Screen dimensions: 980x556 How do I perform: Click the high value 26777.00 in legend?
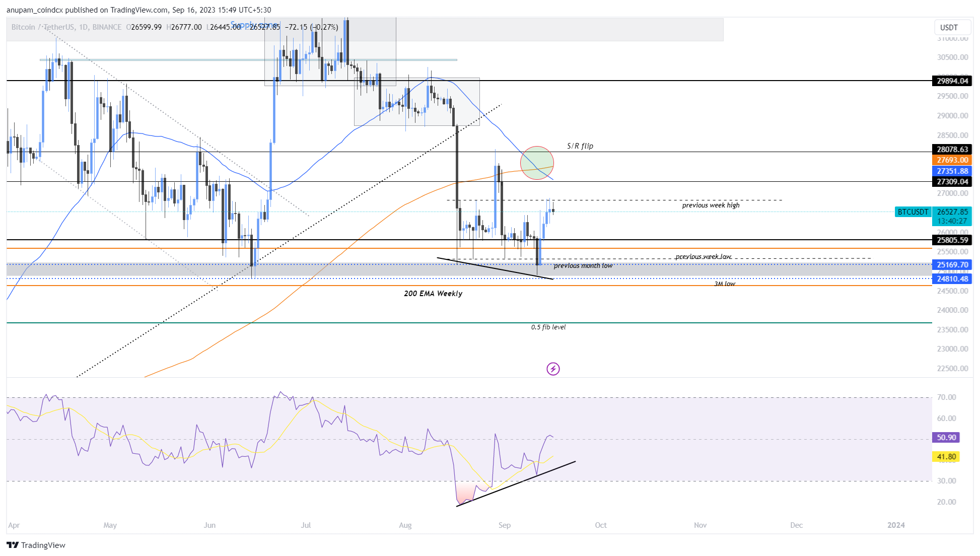pos(186,27)
